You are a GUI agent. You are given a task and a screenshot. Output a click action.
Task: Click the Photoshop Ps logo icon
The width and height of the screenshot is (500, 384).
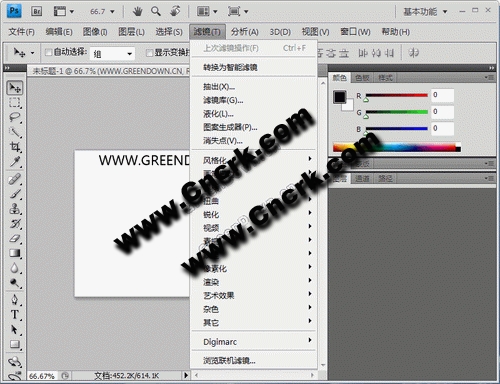click(14, 11)
